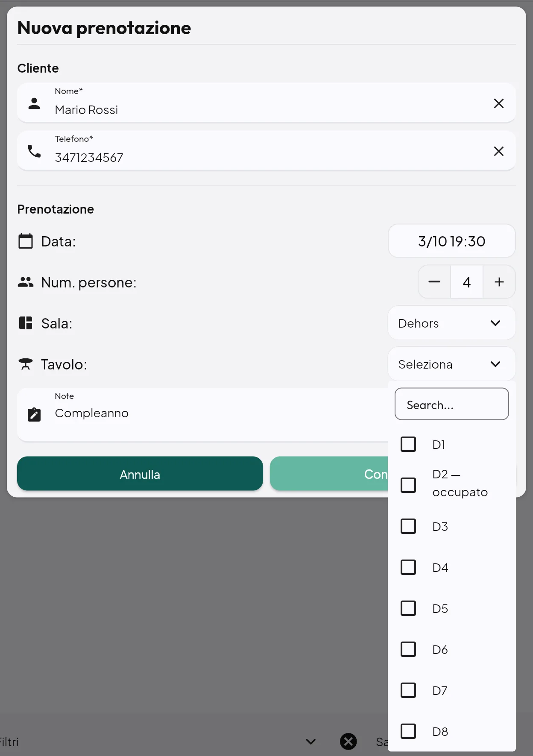Decrease number of people with minus button
Screen dimensions: 533x756
click(x=434, y=282)
